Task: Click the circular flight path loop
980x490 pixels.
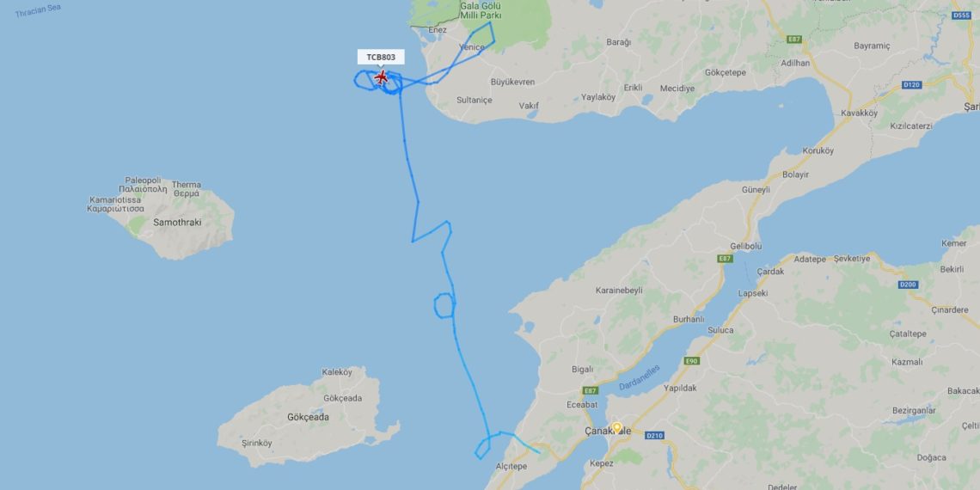Action: pyautogui.click(x=444, y=305)
